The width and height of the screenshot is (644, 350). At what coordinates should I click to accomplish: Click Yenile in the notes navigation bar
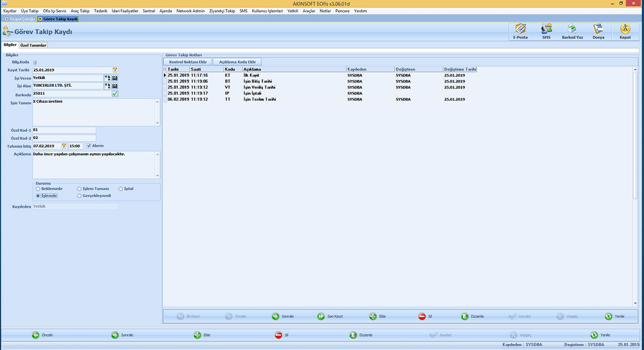615,316
